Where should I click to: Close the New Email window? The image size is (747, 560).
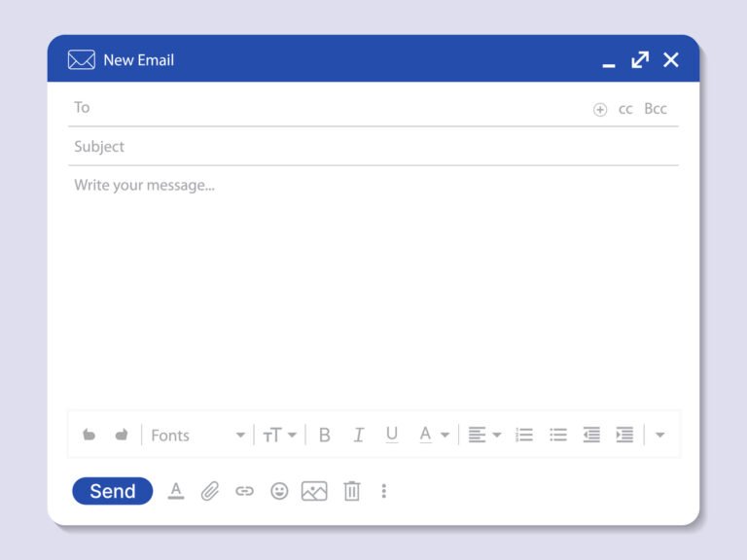pos(671,60)
